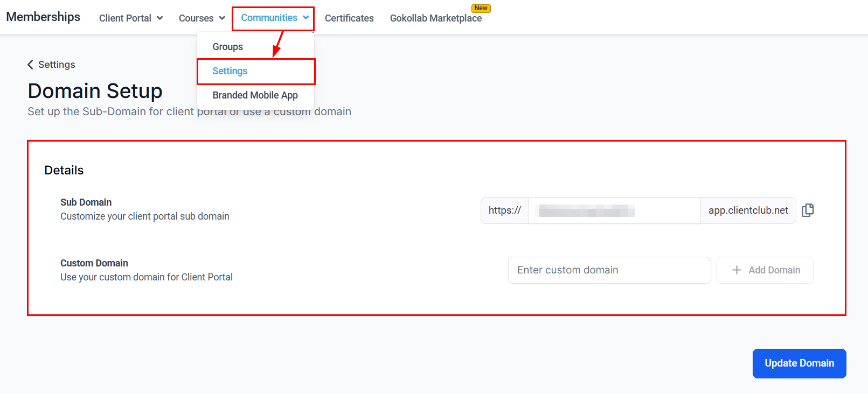Click 'Customize your client portal sub domain' text
This screenshot has width=868, height=394.
coord(145,216)
